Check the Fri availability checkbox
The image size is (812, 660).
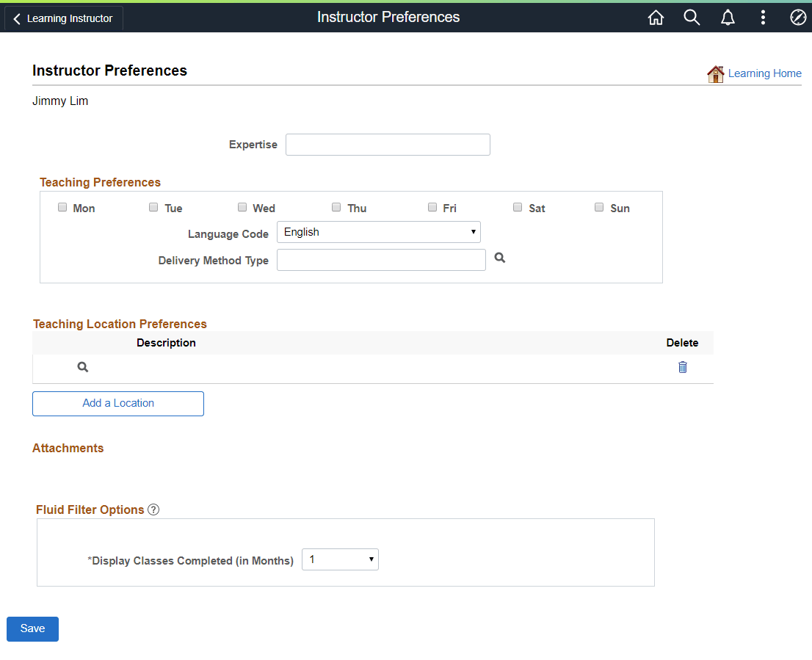[432, 207]
